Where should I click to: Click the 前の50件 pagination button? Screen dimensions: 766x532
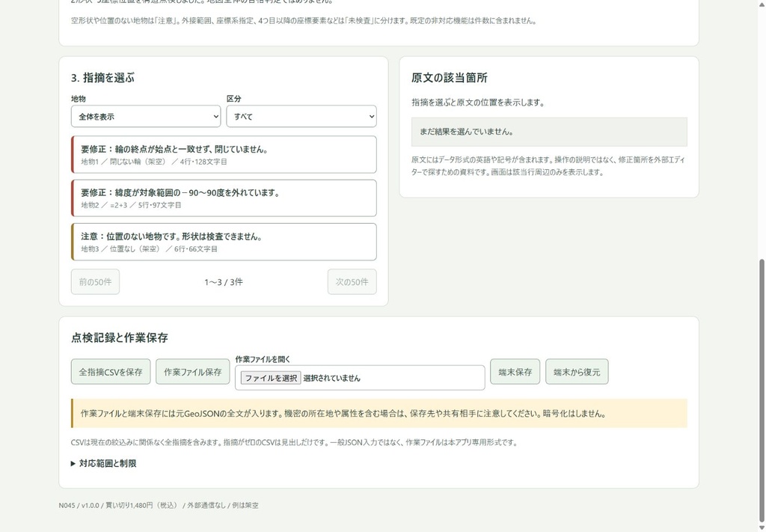(95, 282)
